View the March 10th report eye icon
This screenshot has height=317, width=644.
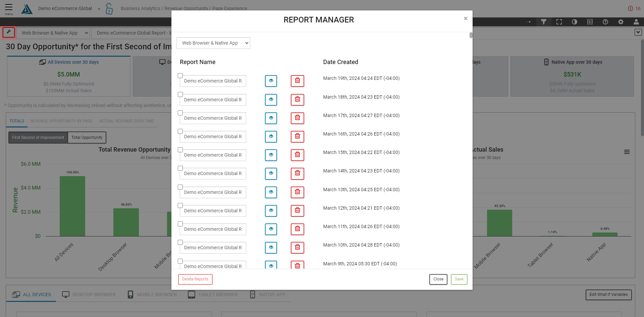click(271, 248)
